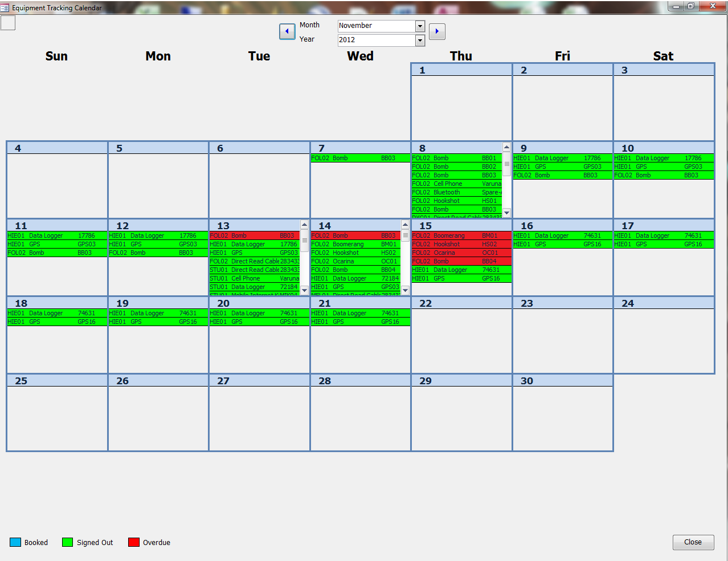Click overdue FOL02 Ocarina OC01 on day 15
Image resolution: width=728 pixels, height=561 pixels.
(x=461, y=253)
